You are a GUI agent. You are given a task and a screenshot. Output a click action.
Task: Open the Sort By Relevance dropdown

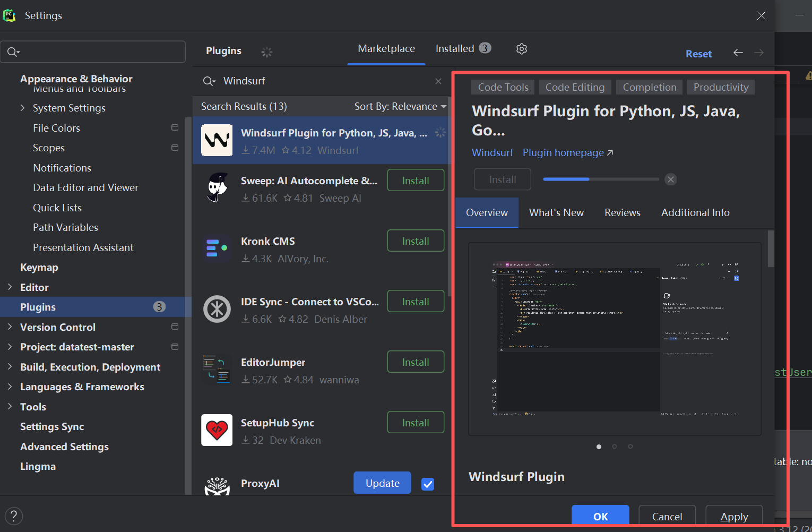401,107
